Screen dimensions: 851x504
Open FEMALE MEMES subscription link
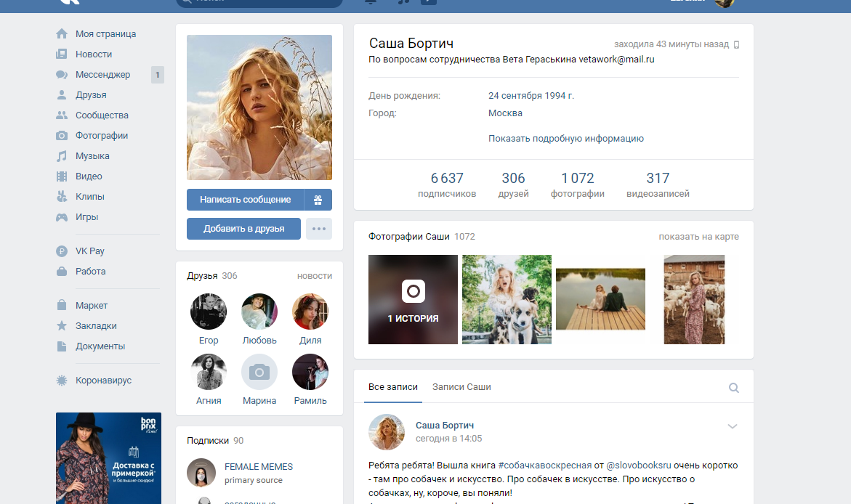click(x=258, y=466)
